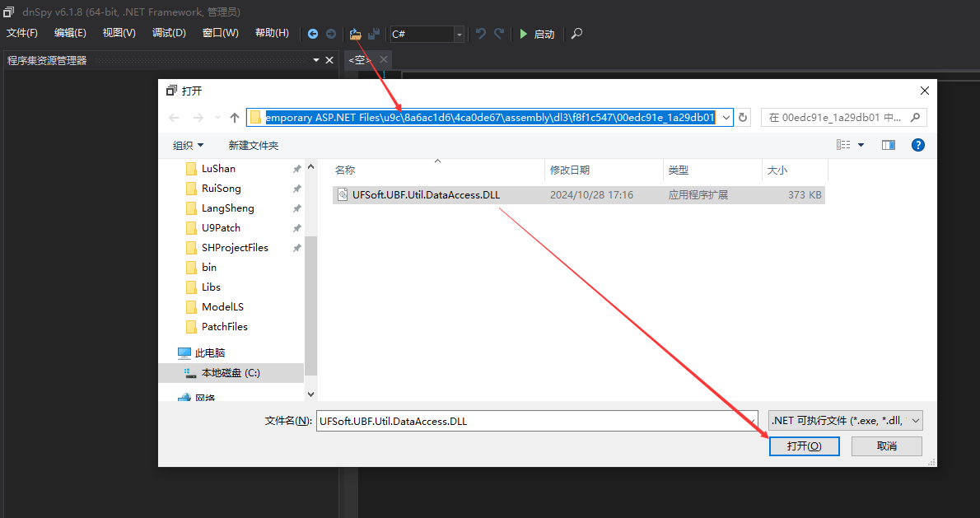Screen dimensions: 980x518
Task: Select 本地磁盘 (C:) in the navigation tree
Action: pyautogui.click(x=231, y=373)
